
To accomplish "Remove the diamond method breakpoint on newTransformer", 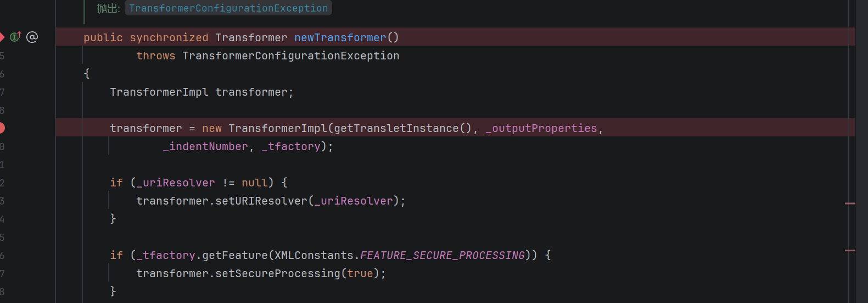I will coord(2,37).
